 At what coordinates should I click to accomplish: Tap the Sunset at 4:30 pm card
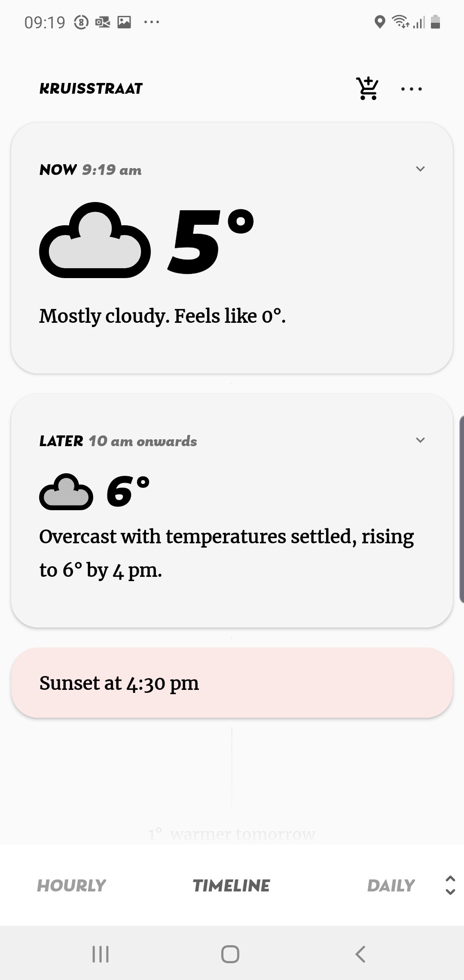click(232, 683)
